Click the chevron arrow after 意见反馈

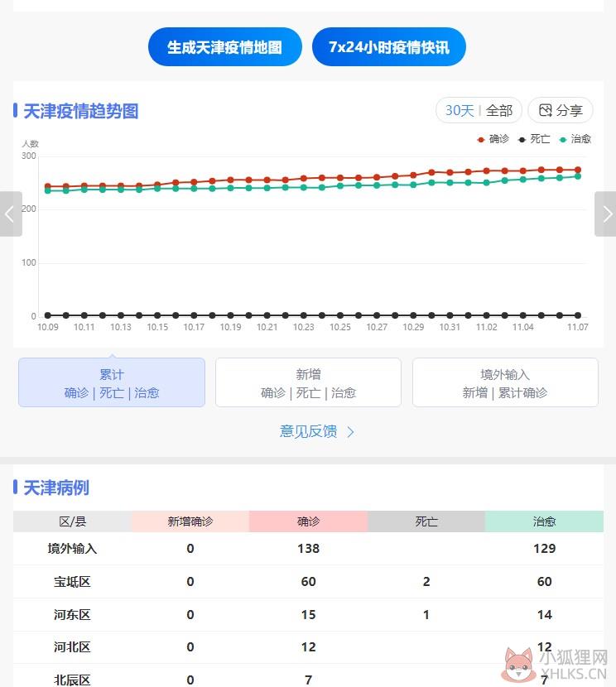(x=350, y=432)
